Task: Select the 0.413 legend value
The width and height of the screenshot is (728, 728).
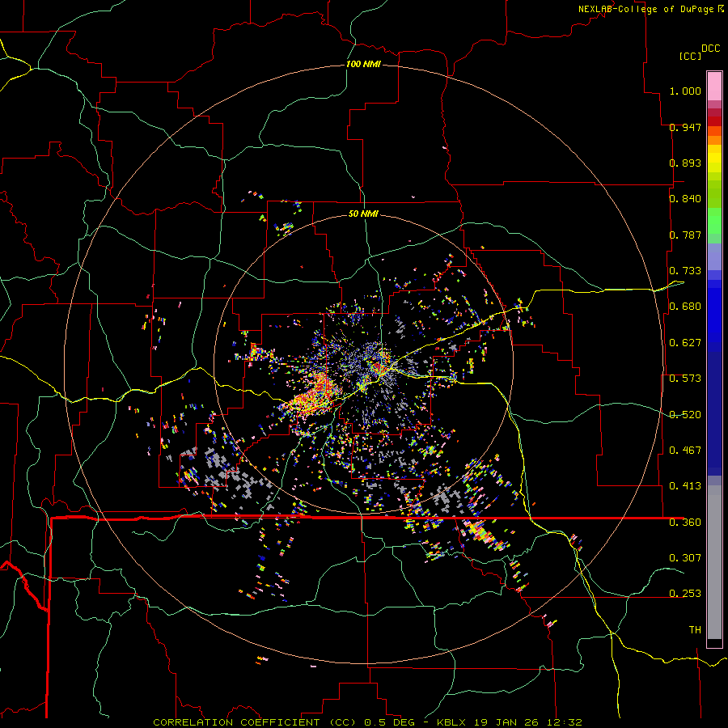Action: [685, 486]
